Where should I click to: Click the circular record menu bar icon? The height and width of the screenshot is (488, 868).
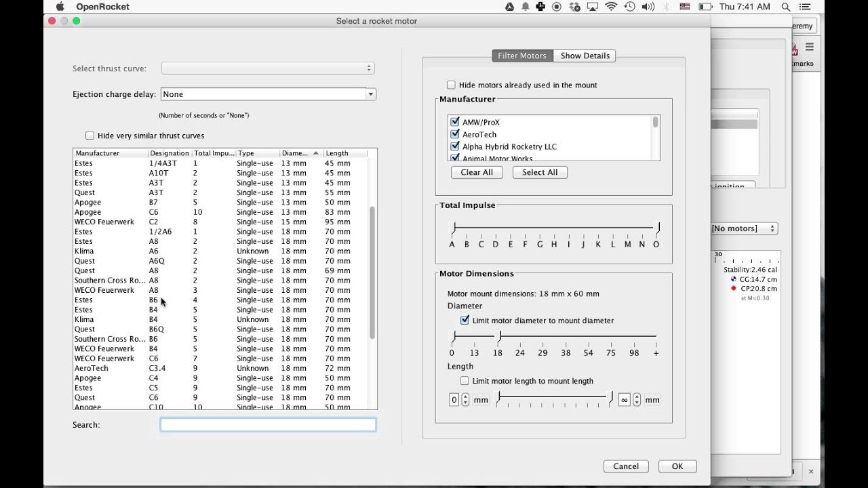[557, 7]
